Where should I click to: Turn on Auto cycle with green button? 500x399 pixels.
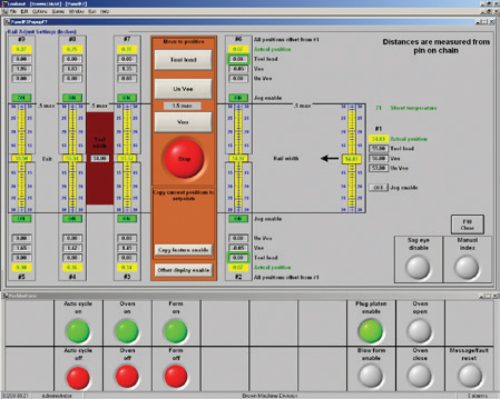pos(78,331)
